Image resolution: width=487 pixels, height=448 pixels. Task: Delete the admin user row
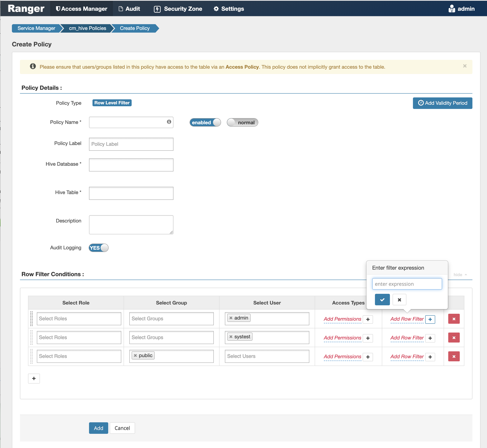tap(454, 319)
